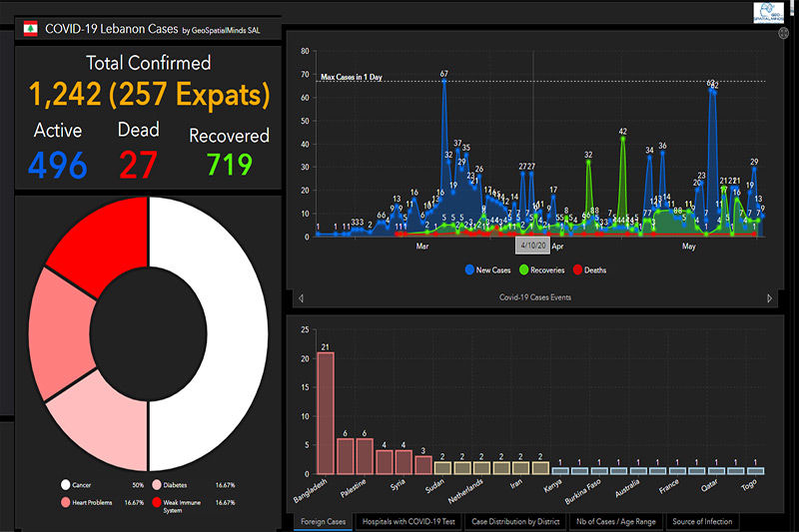The width and height of the screenshot is (799, 532).
Task: Click the Cancer white legend swatch
Action: pos(65,485)
